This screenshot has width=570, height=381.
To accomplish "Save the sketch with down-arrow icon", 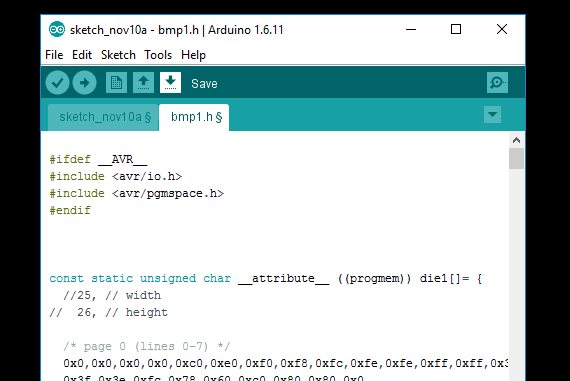I will [170, 83].
